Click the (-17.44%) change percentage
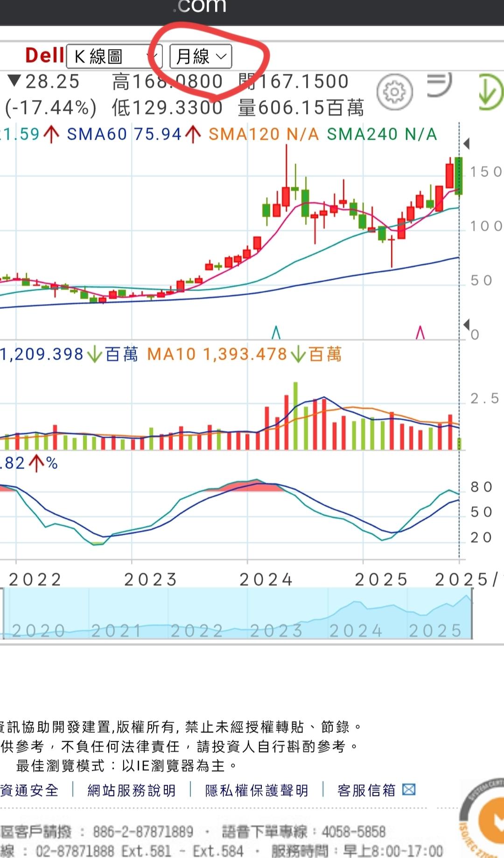 (50, 108)
